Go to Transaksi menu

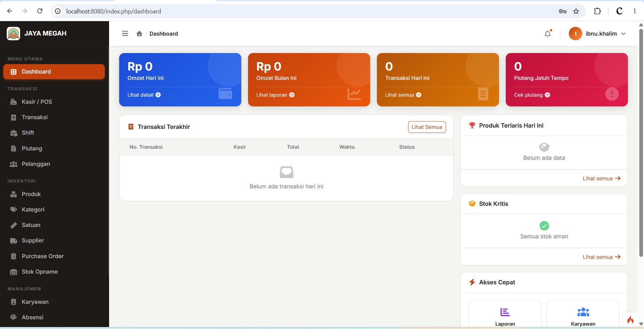54,117
